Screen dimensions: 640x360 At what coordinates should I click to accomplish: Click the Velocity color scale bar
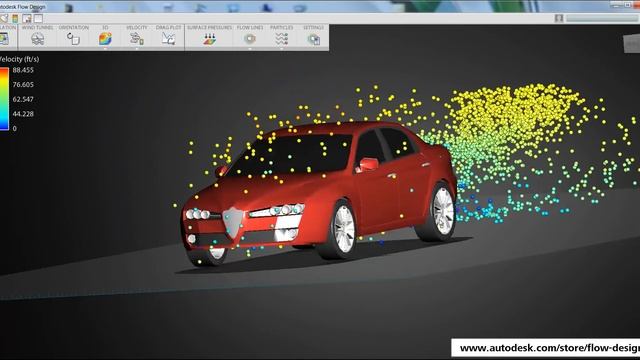4,99
